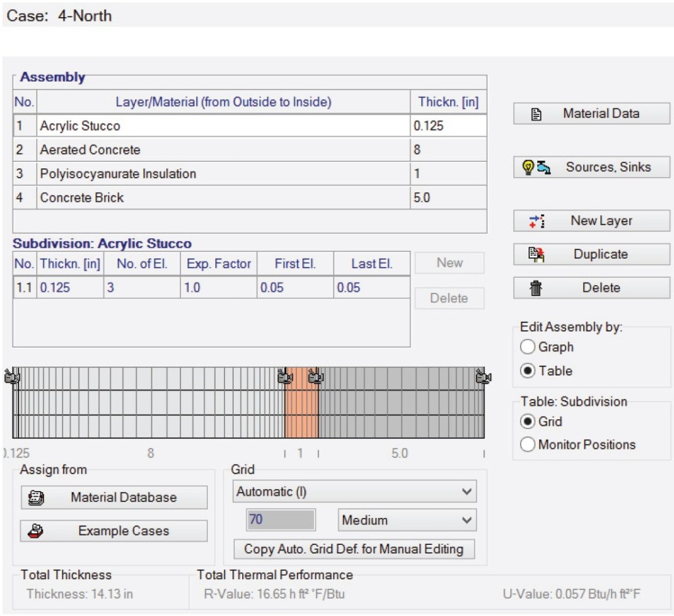Click the Delete trash can icon

[536, 288]
